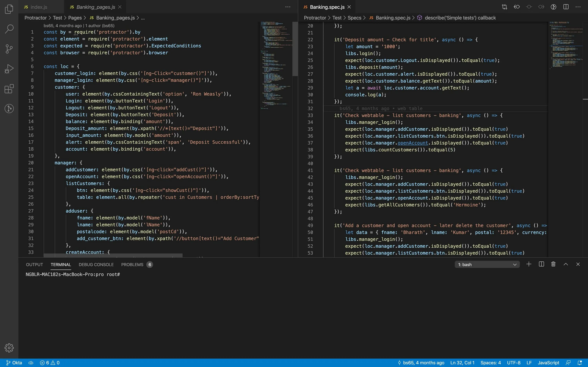Screen dimensions: 588x367
Task: Click the Okta branch in status bar
Action: (x=14, y=363)
